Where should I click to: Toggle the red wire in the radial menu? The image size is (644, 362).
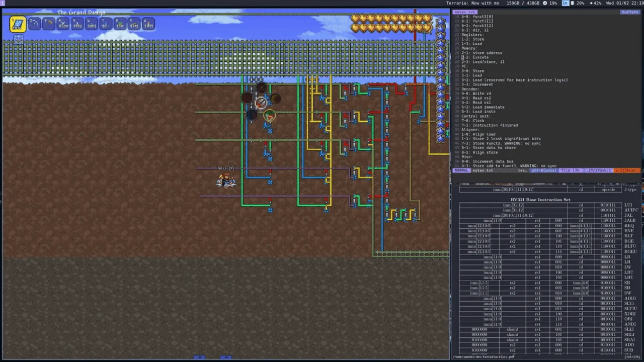pos(247,98)
